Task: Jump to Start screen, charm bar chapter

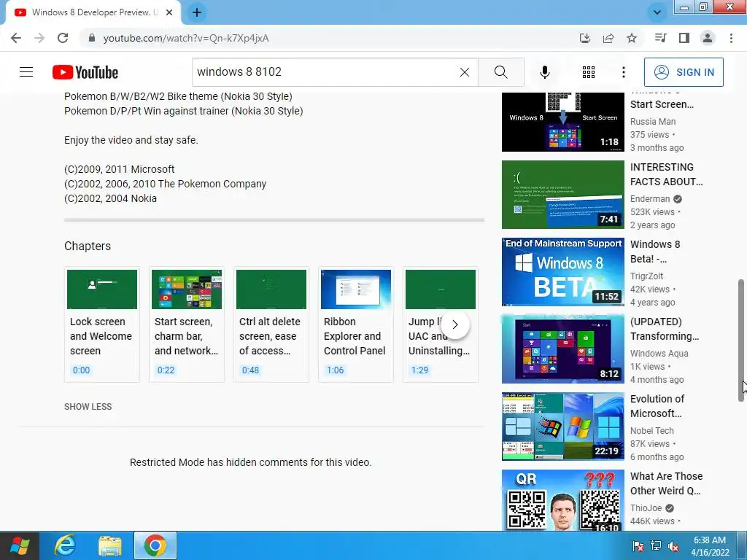Action: (x=187, y=324)
